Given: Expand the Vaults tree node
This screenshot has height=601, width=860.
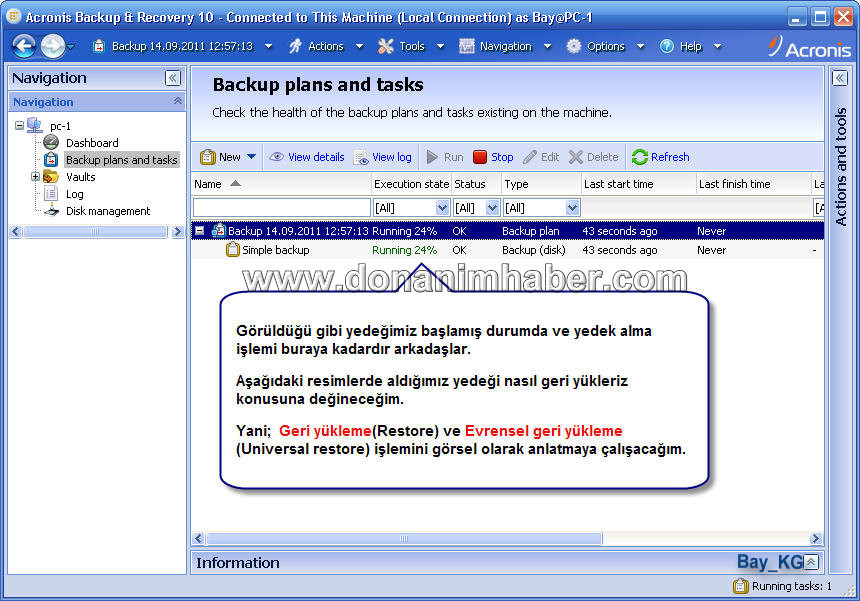Looking at the screenshot, I should 35,177.
